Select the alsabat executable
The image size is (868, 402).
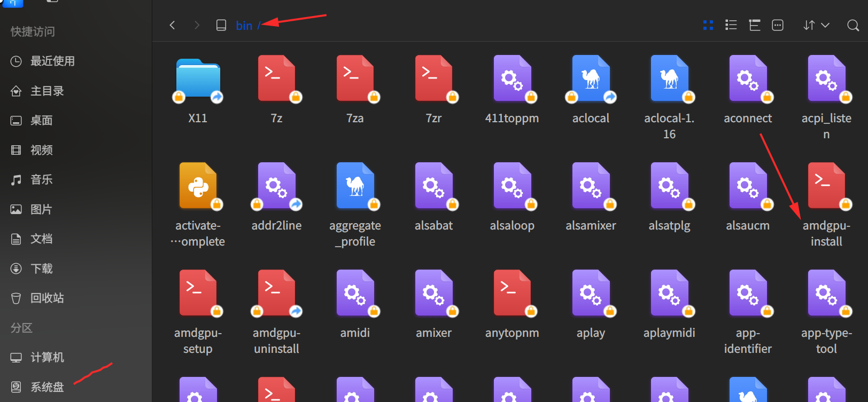(433, 186)
